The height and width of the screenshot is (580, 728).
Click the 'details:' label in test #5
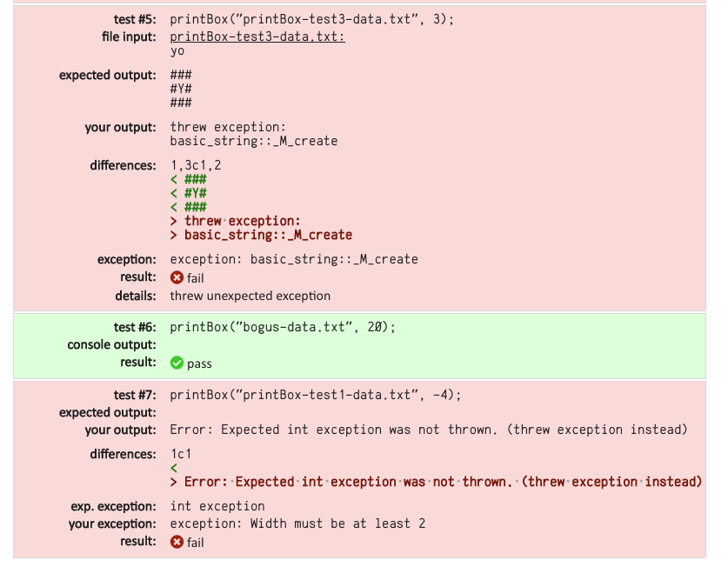[x=136, y=296]
